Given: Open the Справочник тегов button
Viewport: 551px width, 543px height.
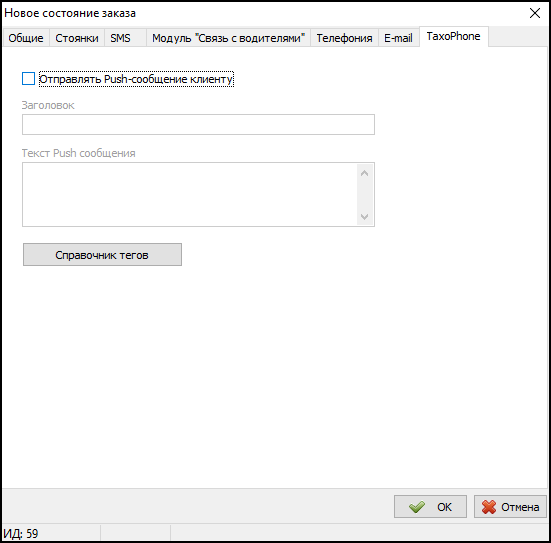Looking at the screenshot, I should [102, 254].
